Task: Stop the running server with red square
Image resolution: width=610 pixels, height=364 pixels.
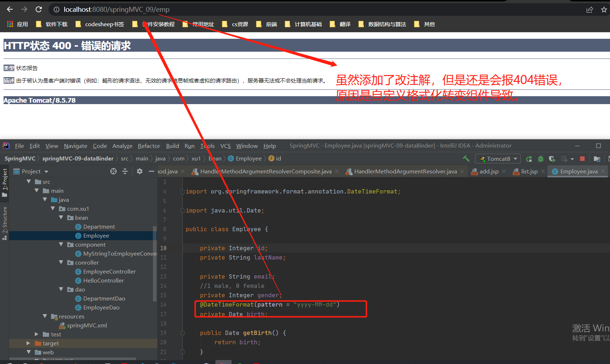Action: (x=582, y=159)
